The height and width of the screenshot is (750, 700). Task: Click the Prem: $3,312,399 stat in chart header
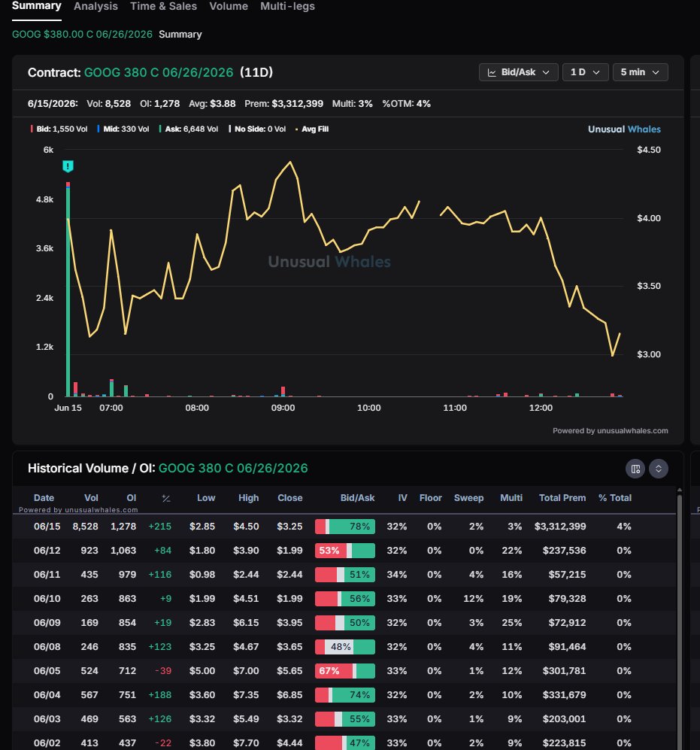283,104
